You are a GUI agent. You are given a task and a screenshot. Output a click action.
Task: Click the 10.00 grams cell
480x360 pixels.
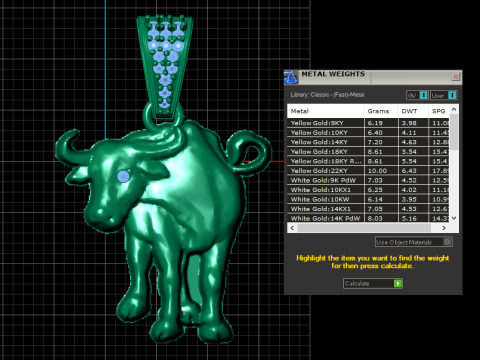point(381,171)
